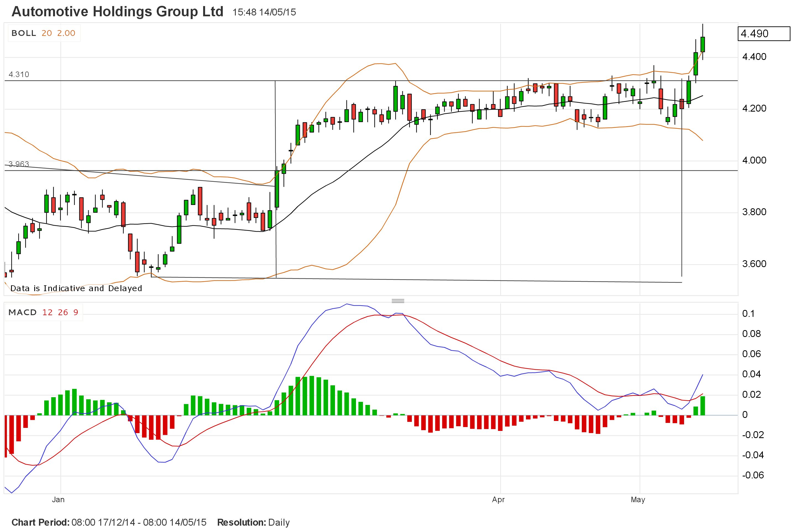Screen dimensions: 796x532
Task: Click the 3.963 horizontal line label
Action: [19, 164]
